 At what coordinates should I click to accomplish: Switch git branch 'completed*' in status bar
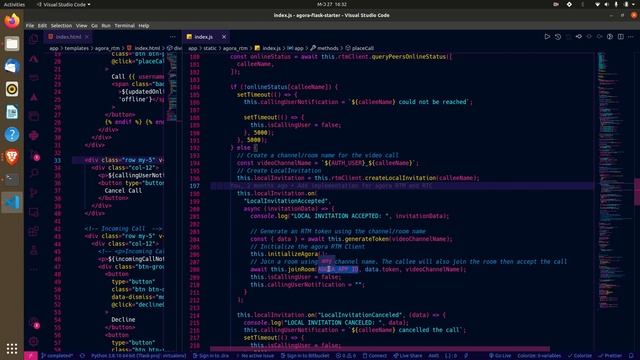[x=57, y=356]
